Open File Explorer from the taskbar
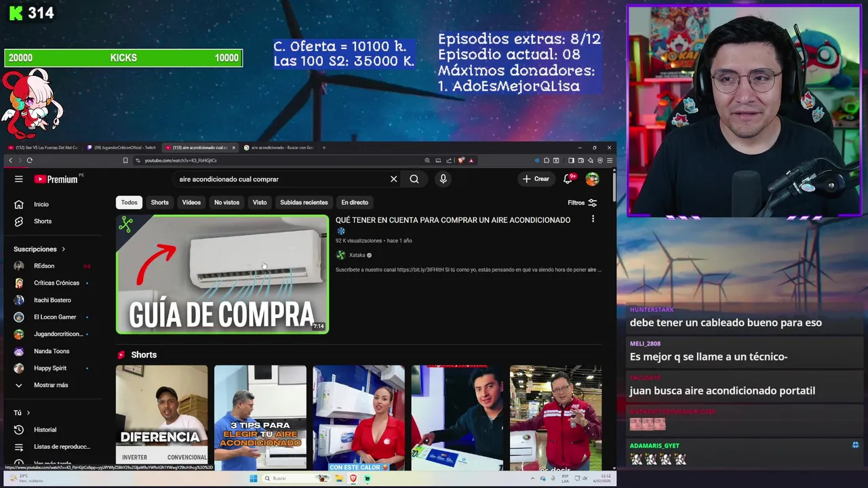Screen dimensions: 868x488 tap(339, 478)
